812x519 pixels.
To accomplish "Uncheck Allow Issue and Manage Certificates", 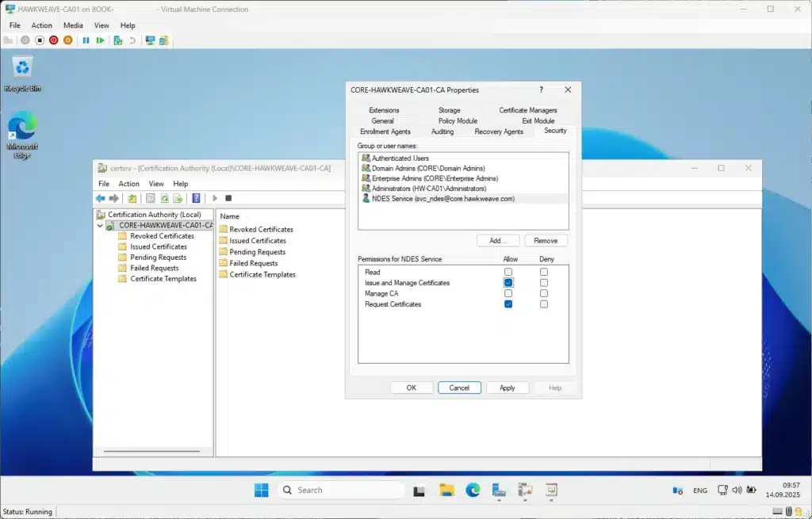I will [x=508, y=283].
